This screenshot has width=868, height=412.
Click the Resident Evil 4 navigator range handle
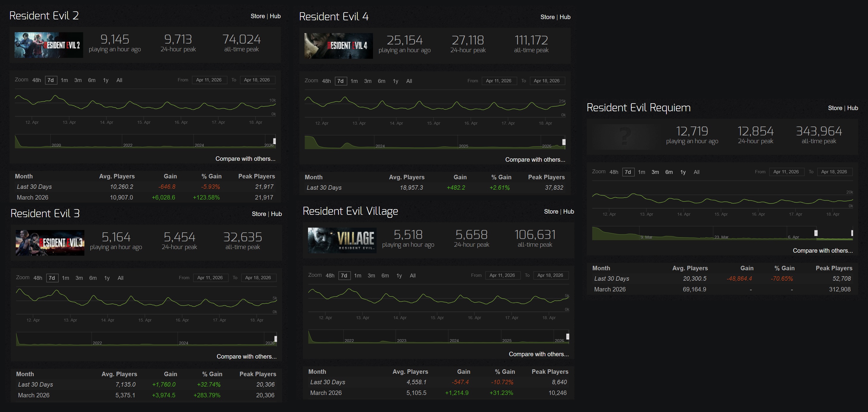(x=564, y=142)
